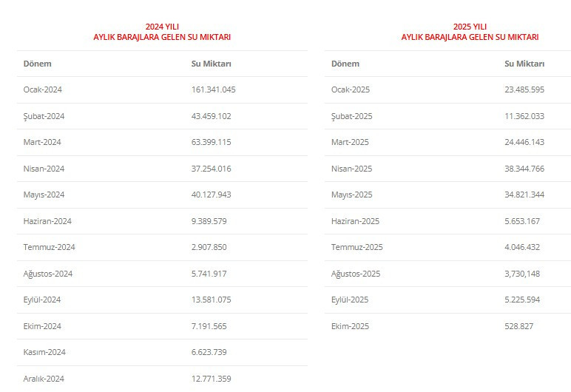The width and height of the screenshot is (571, 392).
Task: Select the Ocak-2024 row label
Action: 42,89
